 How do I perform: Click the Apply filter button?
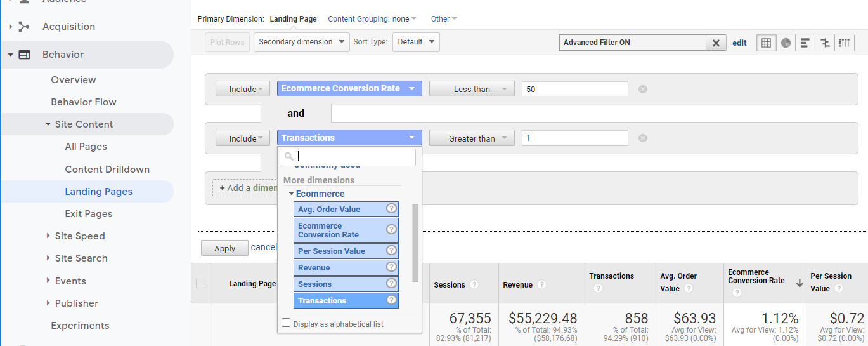(x=224, y=248)
